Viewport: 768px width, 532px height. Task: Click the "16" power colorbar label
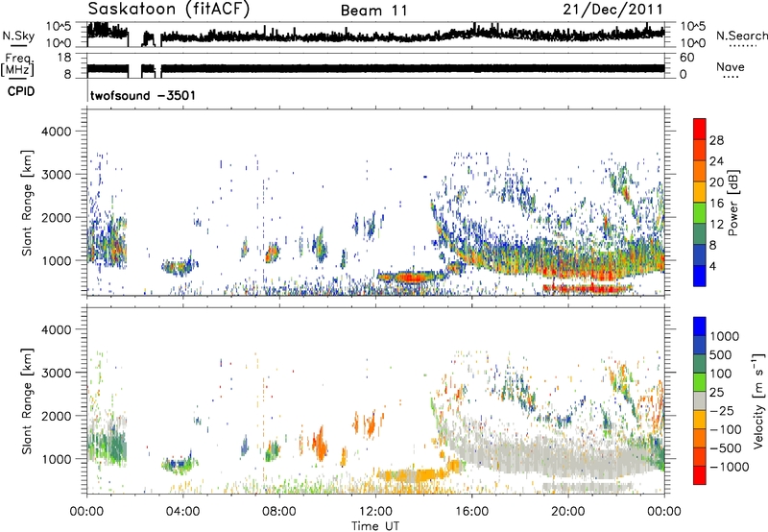716,204
